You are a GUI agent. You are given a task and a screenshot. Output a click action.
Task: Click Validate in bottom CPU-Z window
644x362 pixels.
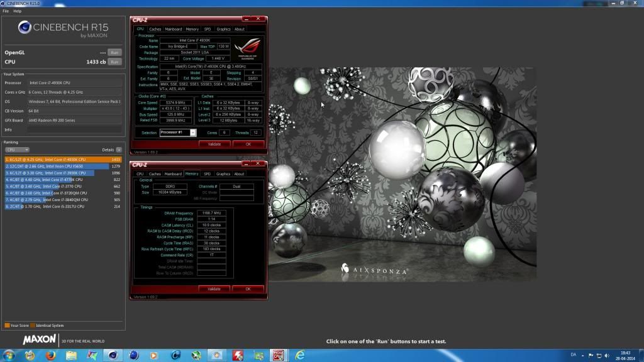(x=214, y=289)
